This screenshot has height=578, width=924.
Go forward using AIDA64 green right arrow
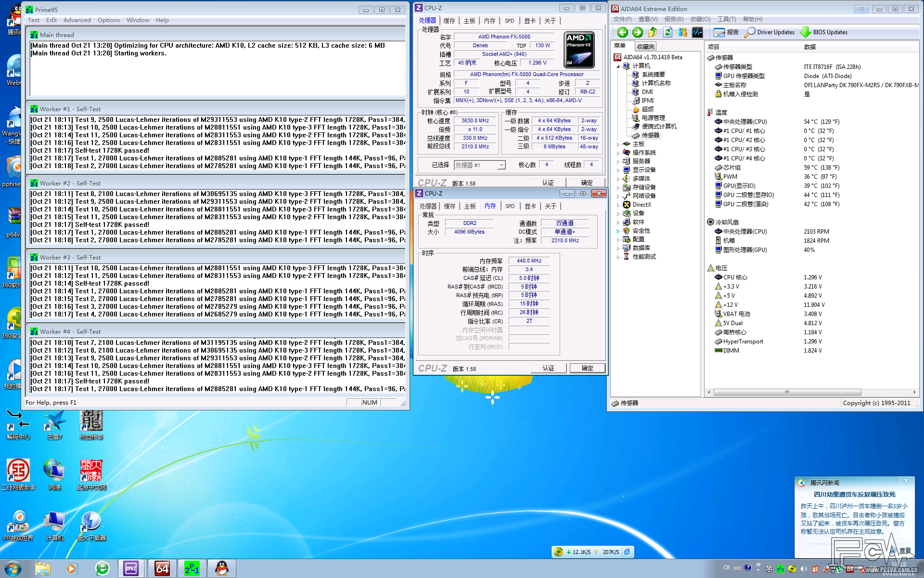[x=637, y=32]
